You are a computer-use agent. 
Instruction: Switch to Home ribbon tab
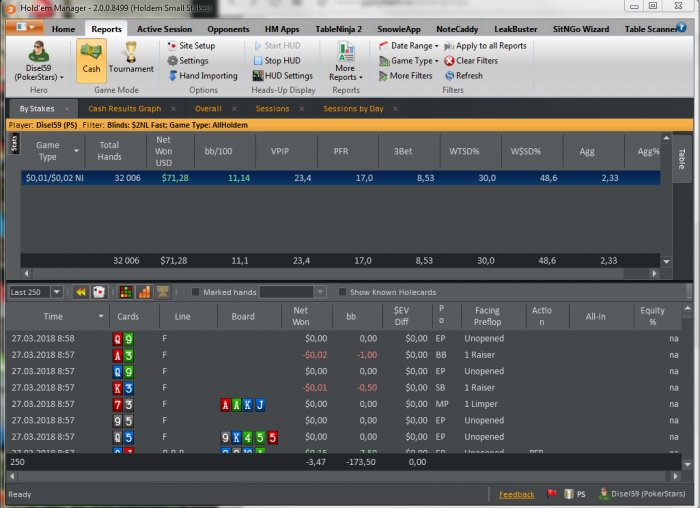(x=63, y=29)
